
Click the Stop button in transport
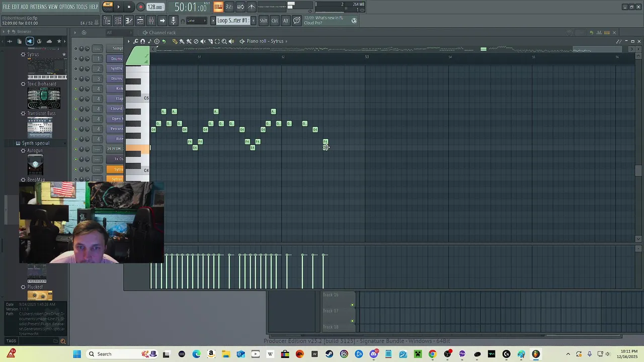pos(129,7)
